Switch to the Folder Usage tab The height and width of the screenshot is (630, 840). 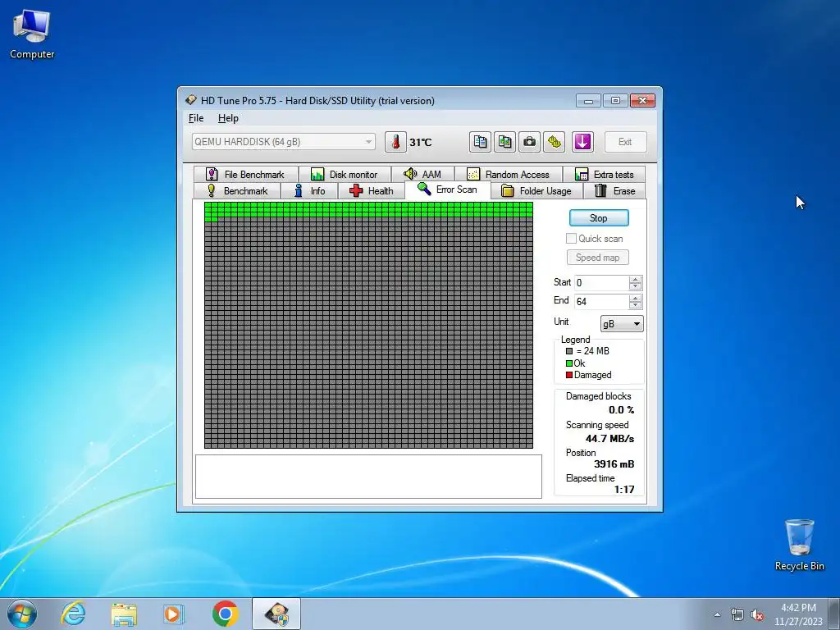(x=536, y=190)
